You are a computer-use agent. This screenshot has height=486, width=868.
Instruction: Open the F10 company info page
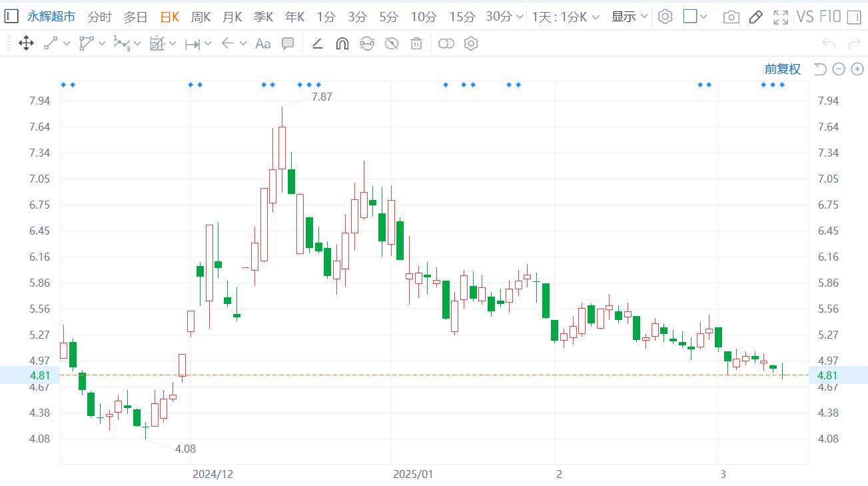[829, 17]
